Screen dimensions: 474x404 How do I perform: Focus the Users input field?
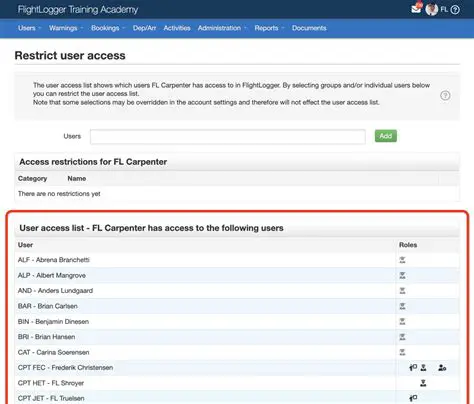(x=228, y=137)
